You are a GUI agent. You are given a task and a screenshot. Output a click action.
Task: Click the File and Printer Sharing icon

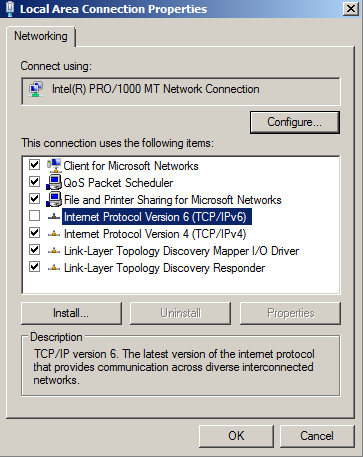tap(54, 199)
